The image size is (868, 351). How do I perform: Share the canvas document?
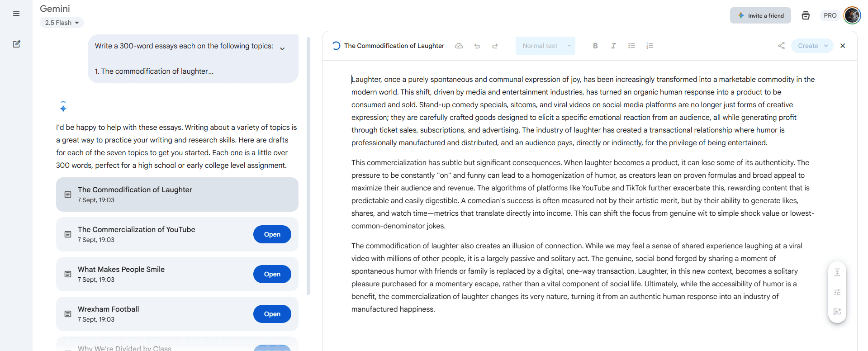[781, 46]
